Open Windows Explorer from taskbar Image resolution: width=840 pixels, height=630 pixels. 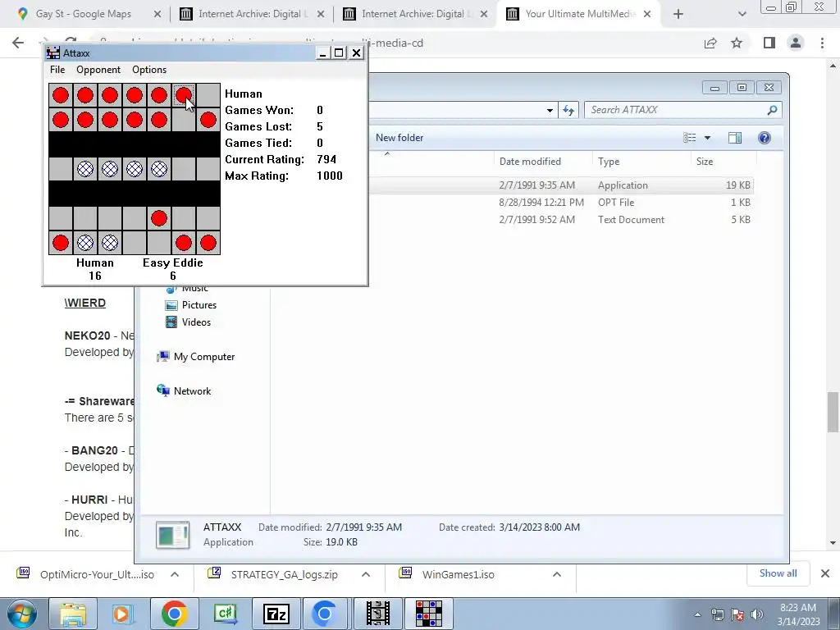pos(73,614)
